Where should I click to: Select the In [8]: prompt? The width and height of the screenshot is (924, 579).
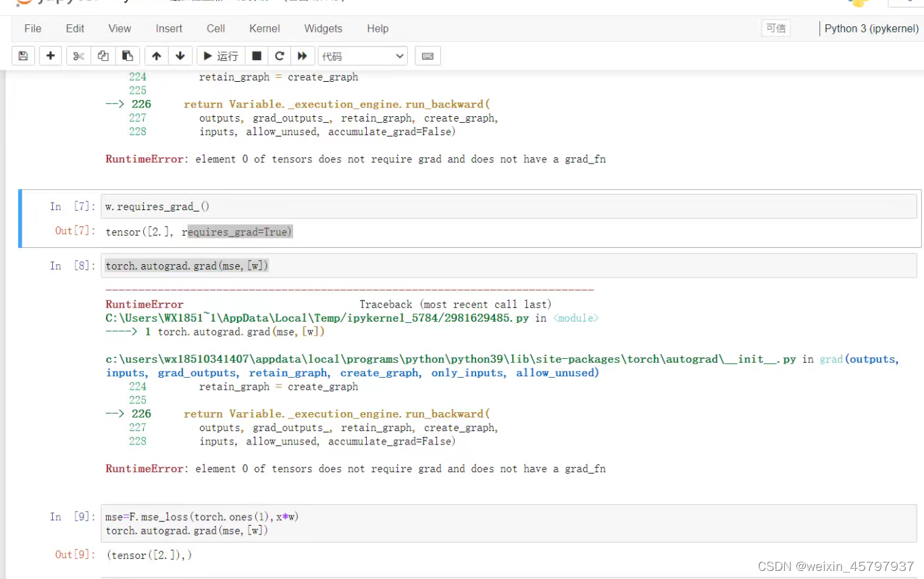(73, 266)
